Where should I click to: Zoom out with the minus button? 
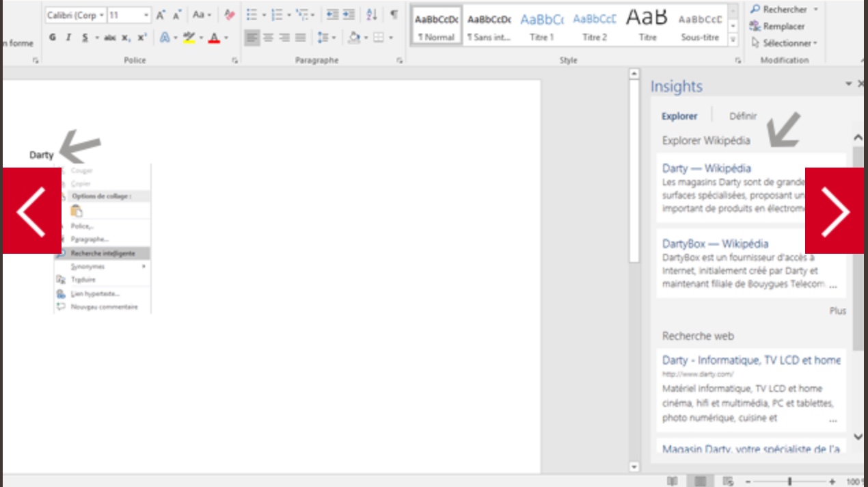pyautogui.click(x=748, y=482)
